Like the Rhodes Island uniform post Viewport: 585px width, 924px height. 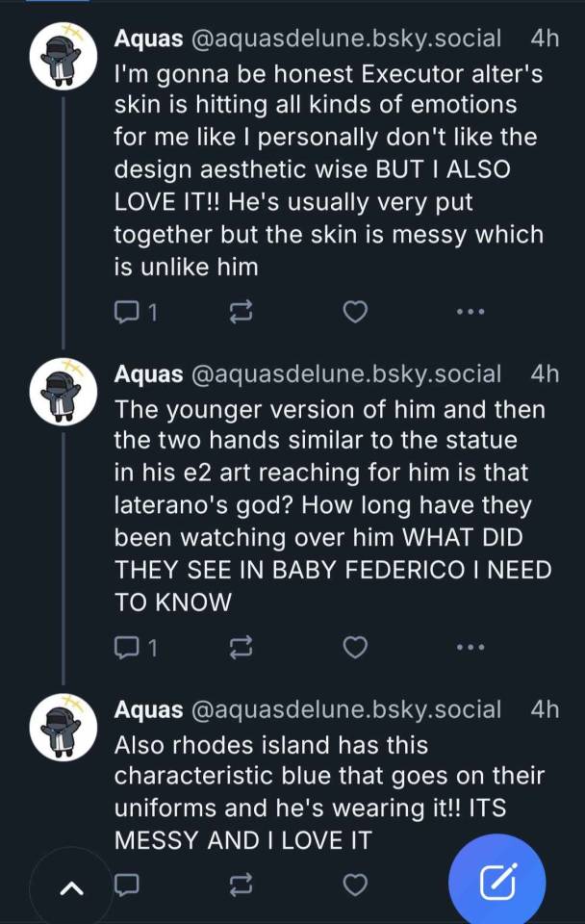point(356,884)
